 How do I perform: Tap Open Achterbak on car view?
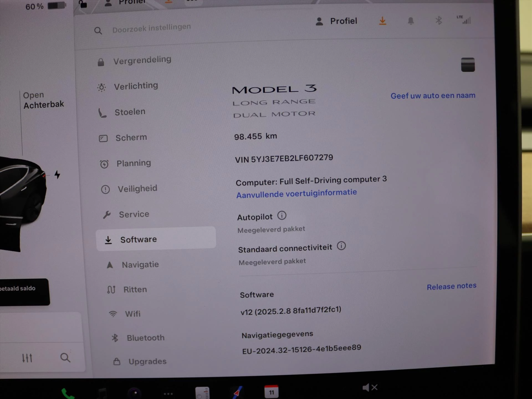pyautogui.click(x=43, y=100)
